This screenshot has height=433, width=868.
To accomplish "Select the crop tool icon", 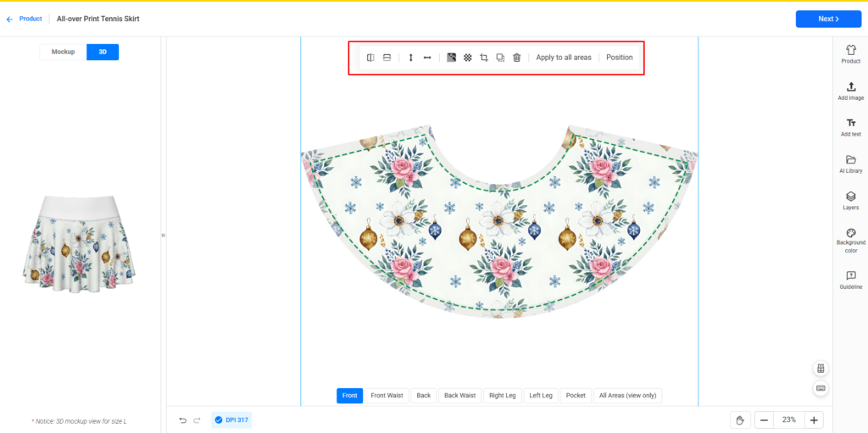I will 484,58.
